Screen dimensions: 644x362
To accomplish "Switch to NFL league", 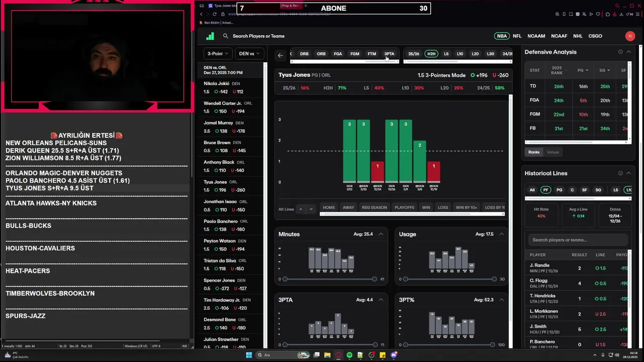I will pos(517,36).
